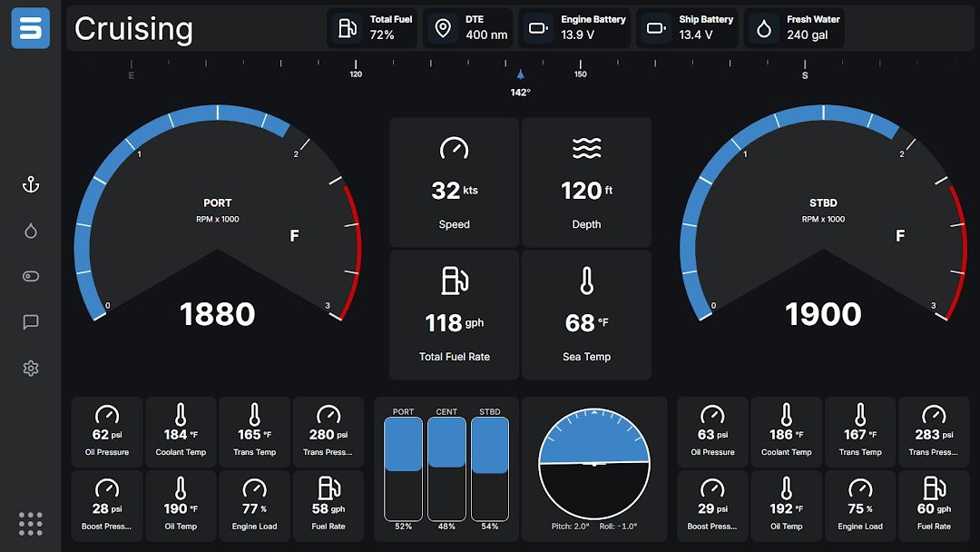The height and width of the screenshot is (552, 980).
Task: Click the PORT fuel tank level bar
Action: coord(403,468)
